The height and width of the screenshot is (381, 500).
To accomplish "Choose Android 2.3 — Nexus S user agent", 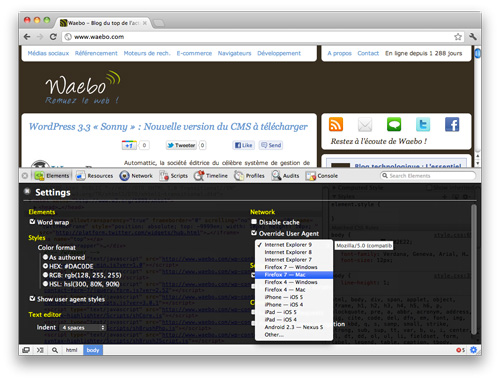I will [294, 327].
